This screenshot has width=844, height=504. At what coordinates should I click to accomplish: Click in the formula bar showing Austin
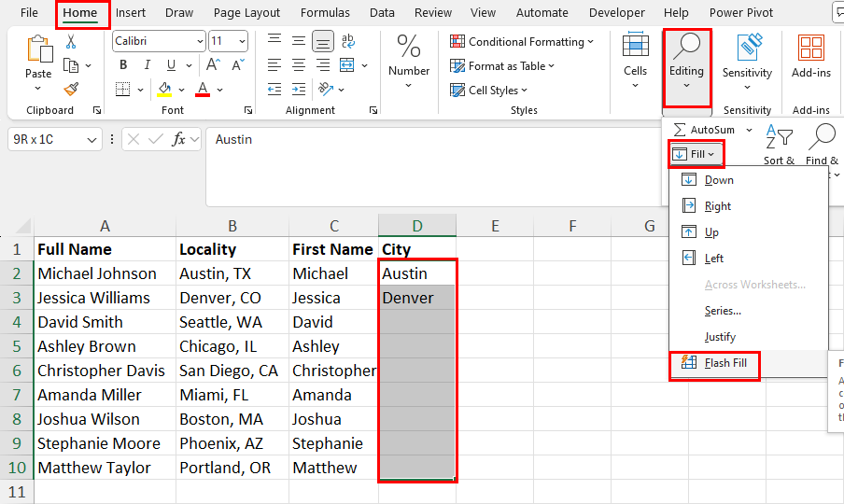coord(433,167)
